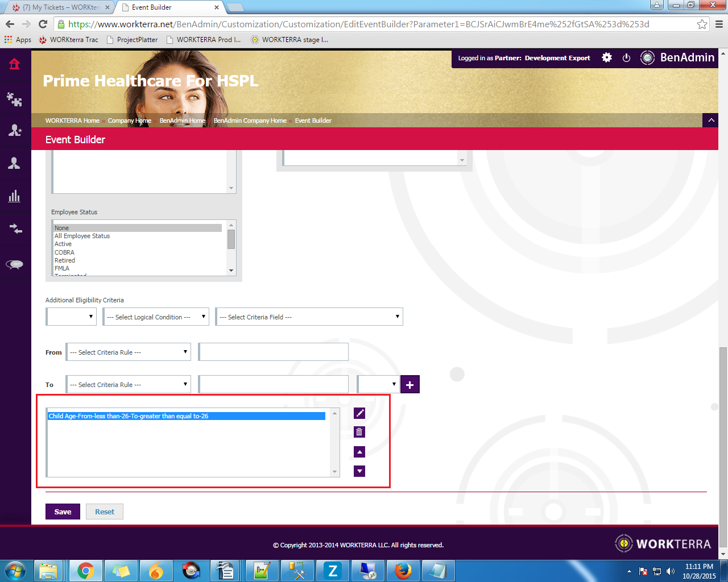This screenshot has height=582, width=728.
Task: Click the clock in the system tray
Action: point(699,571)
